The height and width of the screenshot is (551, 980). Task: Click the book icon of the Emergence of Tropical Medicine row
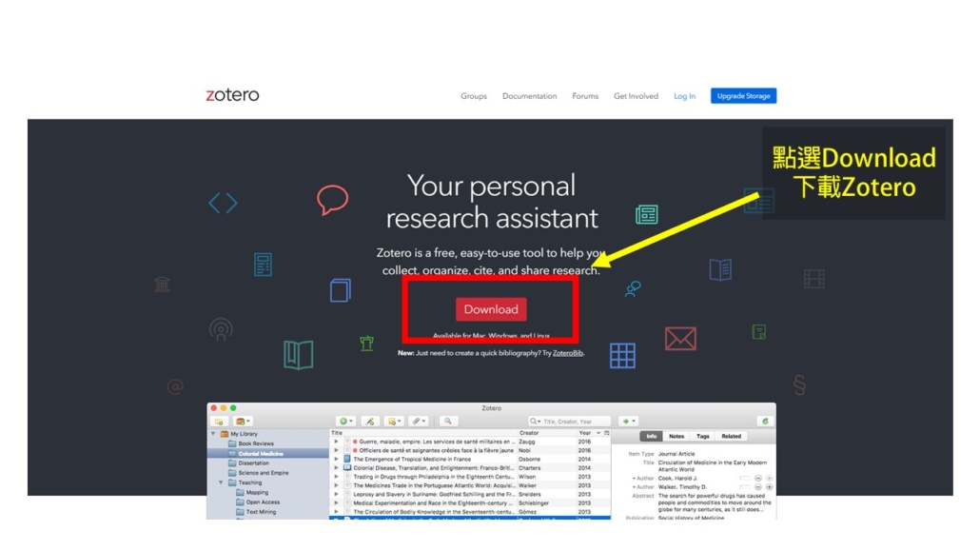pyautogui.click(x=347, y=459)
